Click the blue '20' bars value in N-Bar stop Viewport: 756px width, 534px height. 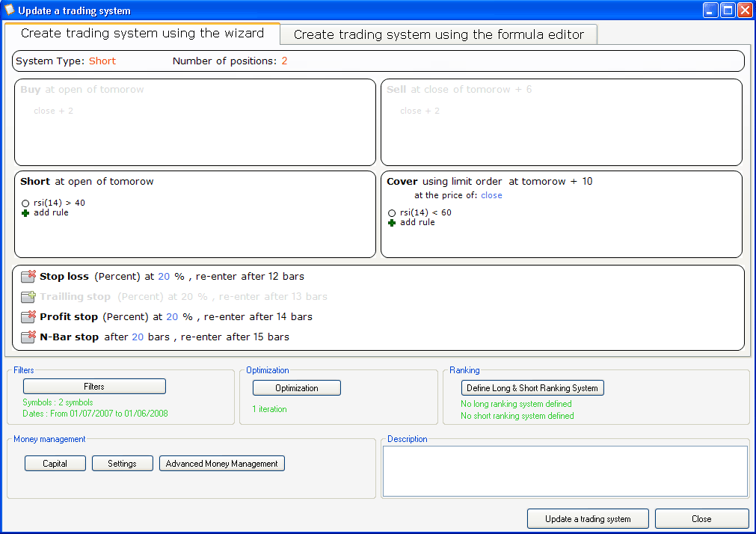[137, 337]
